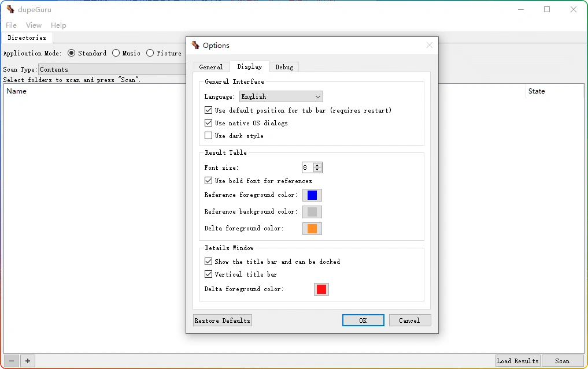Image resolution: width=588 pixels, height=369 pixels.
Task: Choose Picture application mode
Action: [x=150, y=53]
